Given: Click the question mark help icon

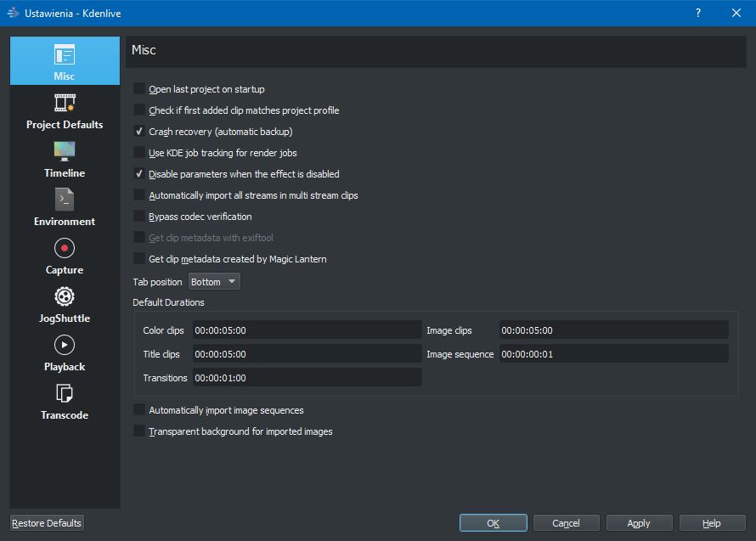Looking at the screenshot, I should click(x=697, y=13).
